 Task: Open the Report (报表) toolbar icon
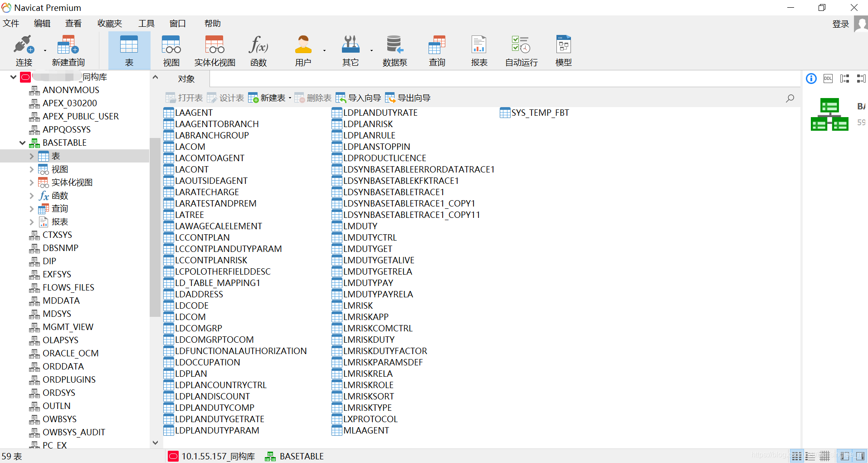pyautogui.click(x=479, y=50)
